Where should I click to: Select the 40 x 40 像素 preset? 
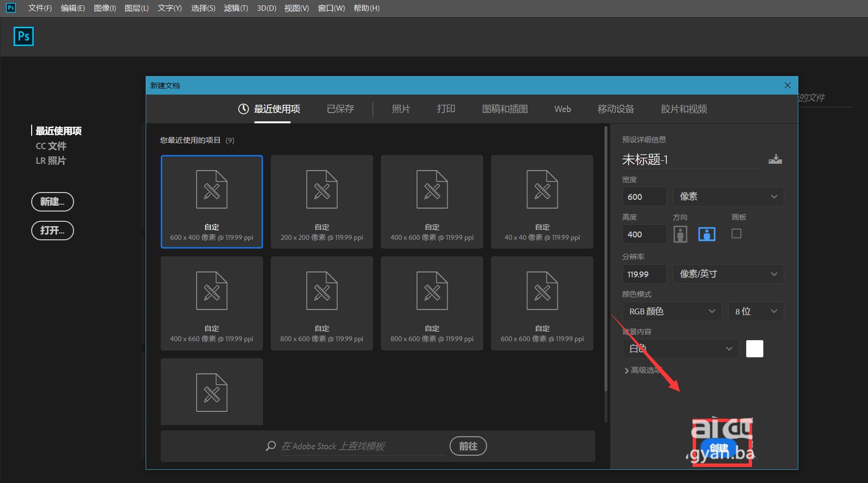point(542,202)
